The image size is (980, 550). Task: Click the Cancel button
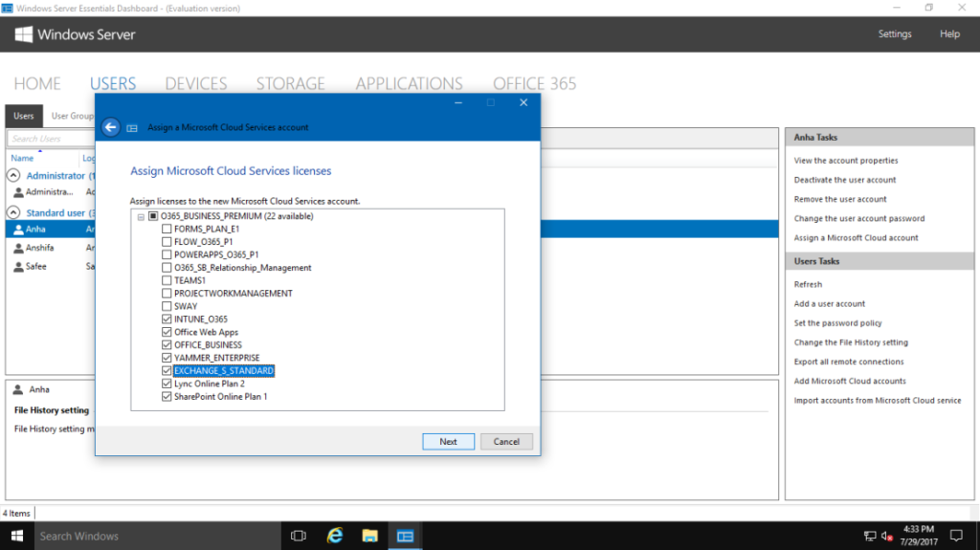(x=506, y=442)
